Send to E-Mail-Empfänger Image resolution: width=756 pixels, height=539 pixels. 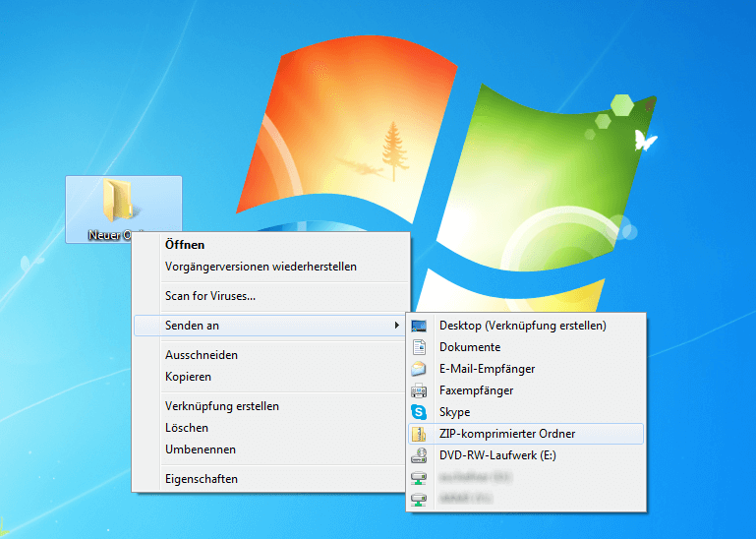click(487, 369)
